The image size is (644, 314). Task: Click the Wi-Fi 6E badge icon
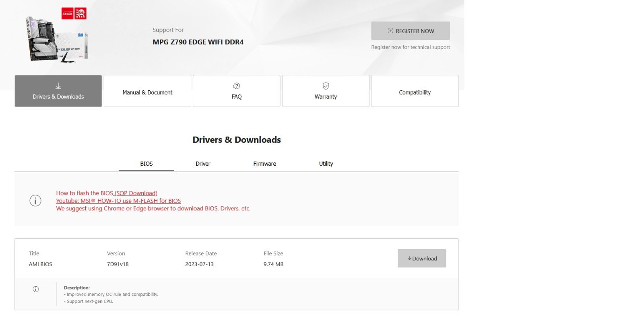[80, 13]
